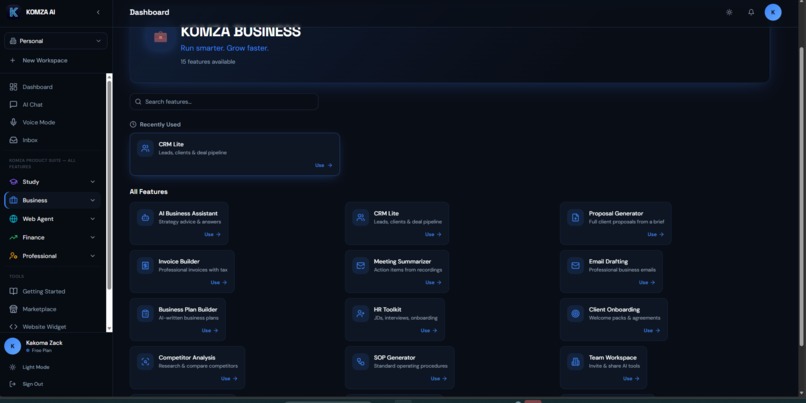Click the Competitor Analysis scan icon
The height and width of the screenshot is (403, 806).
pos(145,362)
